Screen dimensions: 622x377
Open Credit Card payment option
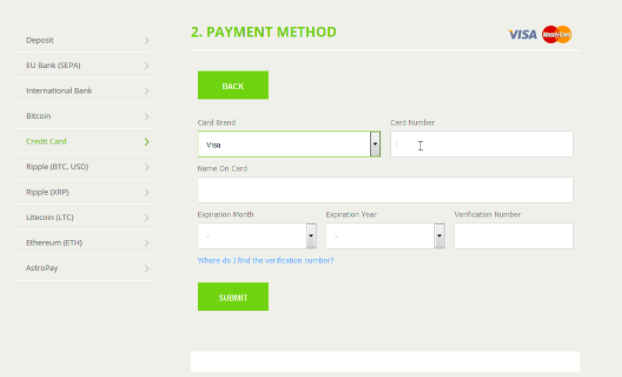(85, 141)
